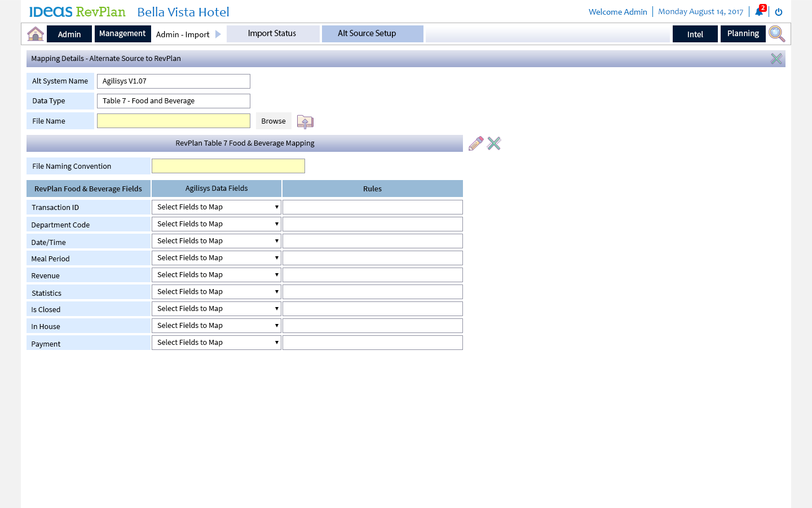Click the upload file folder icon
Screen dimensions: 812x508
pos(305,121)
